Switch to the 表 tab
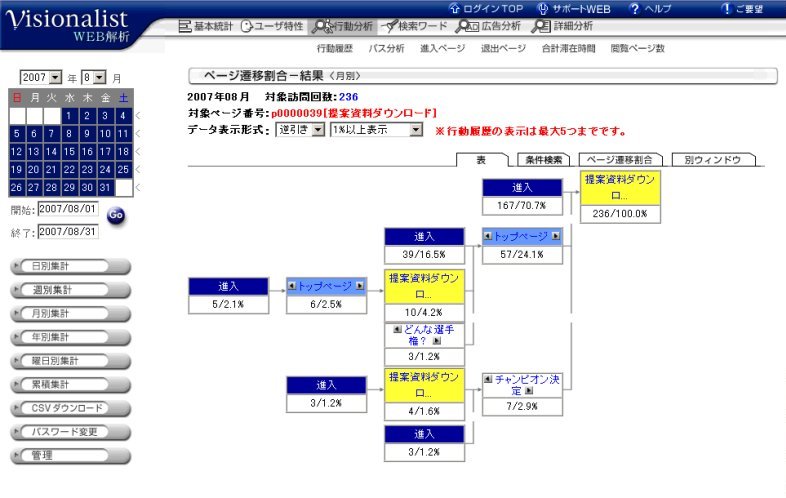 481,160
